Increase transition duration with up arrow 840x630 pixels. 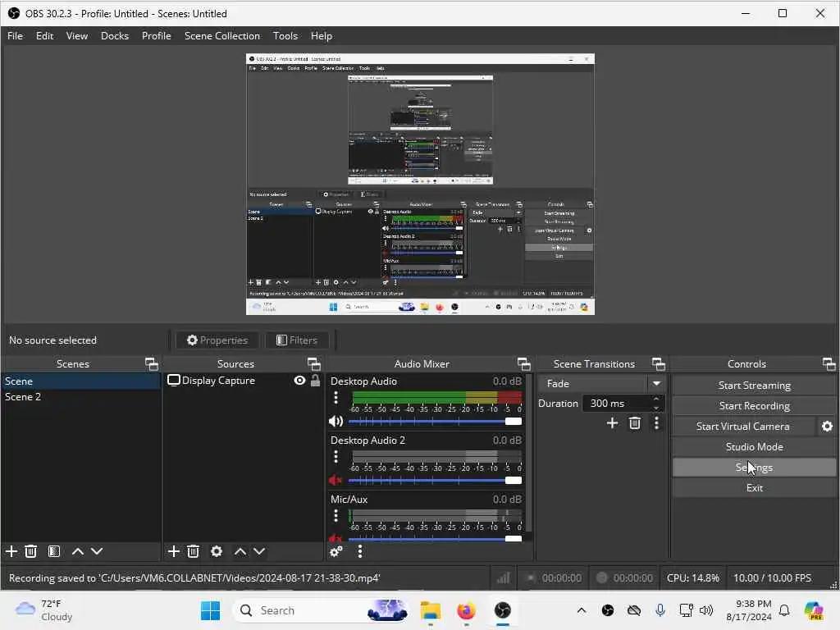[x=656, y=399]
